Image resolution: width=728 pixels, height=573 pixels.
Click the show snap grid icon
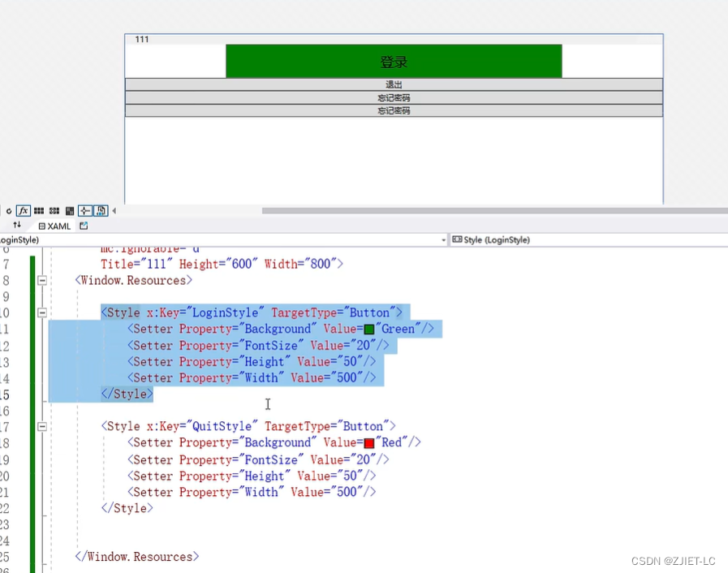pyautogui.click(x=38, y=210)
